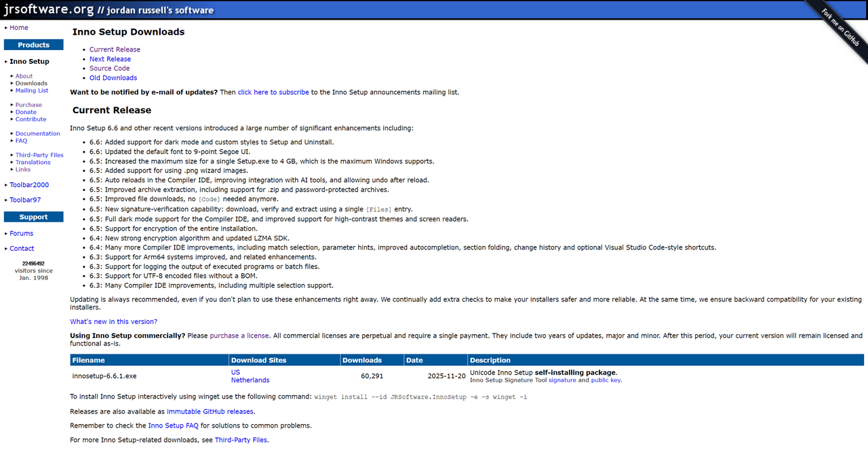This screenshot has width=868, height=452.
Task: Expand the Toolbar97 sidebar entry
Action: click(x=25, y=199)
